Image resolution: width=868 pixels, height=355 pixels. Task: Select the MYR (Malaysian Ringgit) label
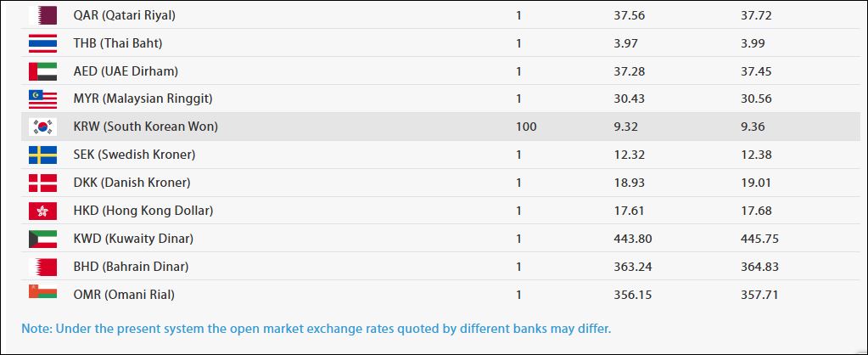point(143,99)
